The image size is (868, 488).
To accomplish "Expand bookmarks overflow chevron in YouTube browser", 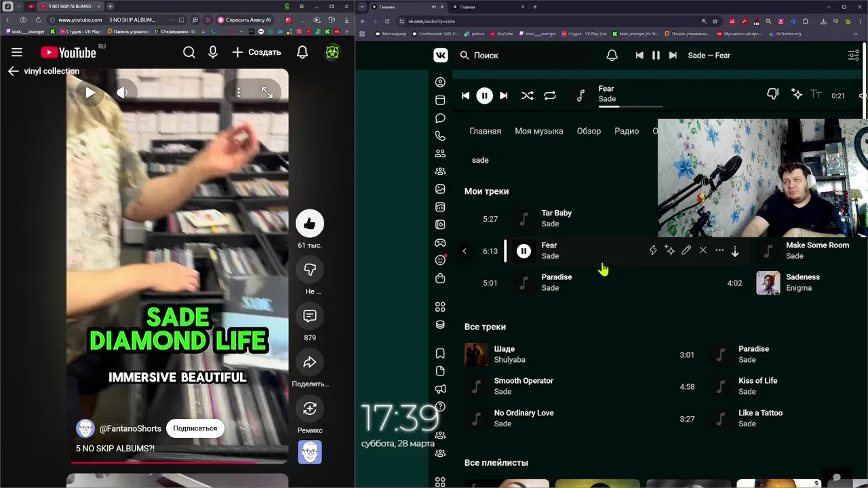I will coord(347,31).
